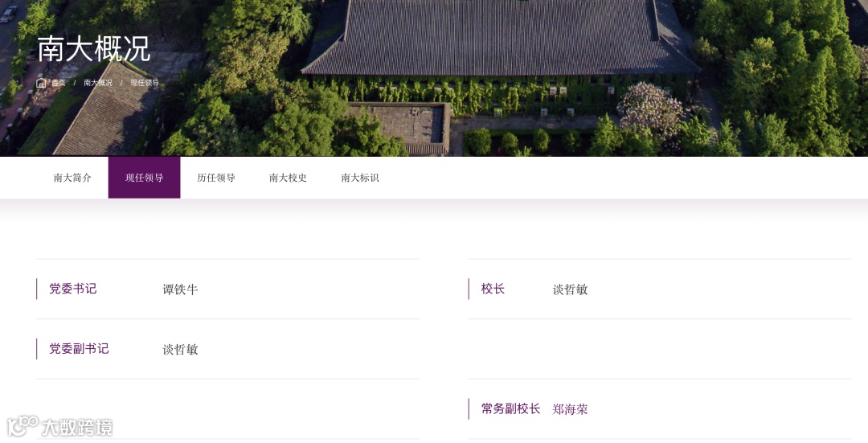Click 郑海荣 name link
This screenshot has height=443, width=868.
click(x=570, y=409)
